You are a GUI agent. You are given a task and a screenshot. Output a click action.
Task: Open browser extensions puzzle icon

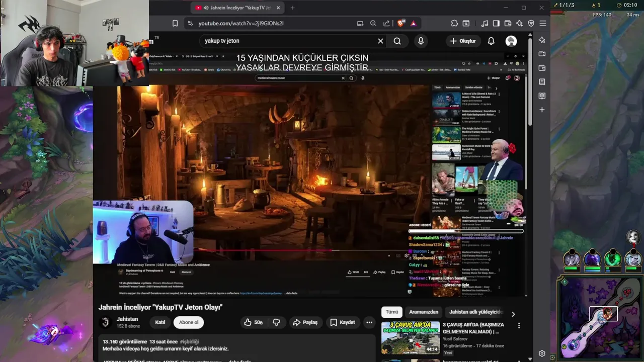point(454,23)
